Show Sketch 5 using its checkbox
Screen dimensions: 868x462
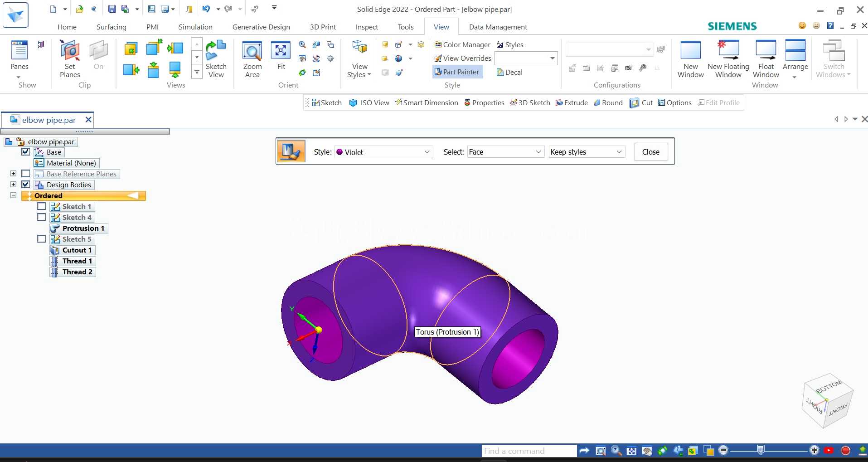[42, 239]
